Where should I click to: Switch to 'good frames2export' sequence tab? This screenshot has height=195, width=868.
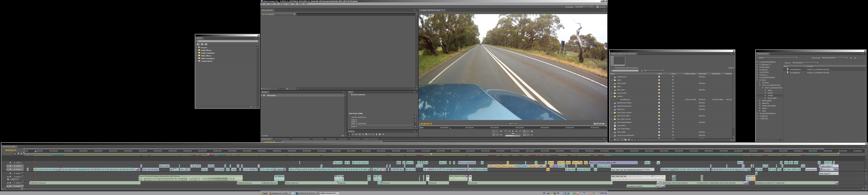(x=282, y=139)
